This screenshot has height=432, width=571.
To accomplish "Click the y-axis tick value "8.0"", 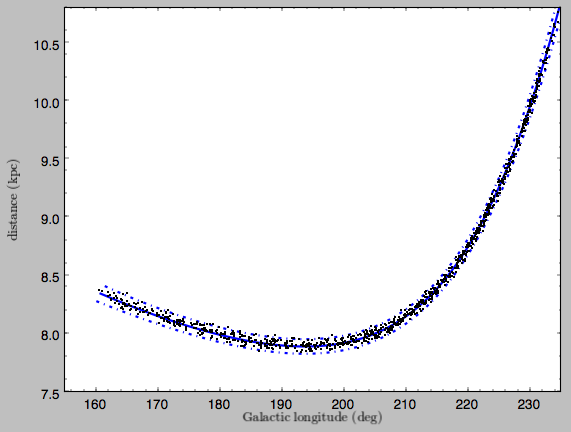I will pyautogui.click(x=50, y=335).
